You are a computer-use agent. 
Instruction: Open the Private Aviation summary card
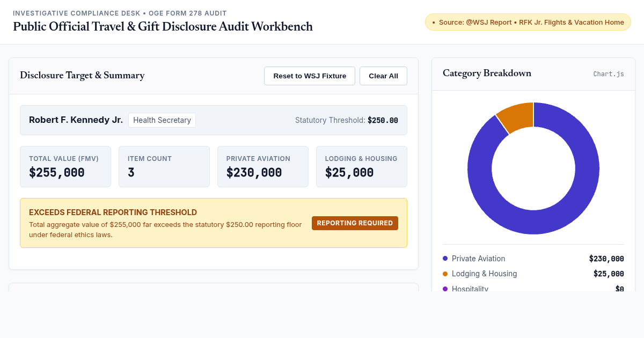tap(263, 167)
